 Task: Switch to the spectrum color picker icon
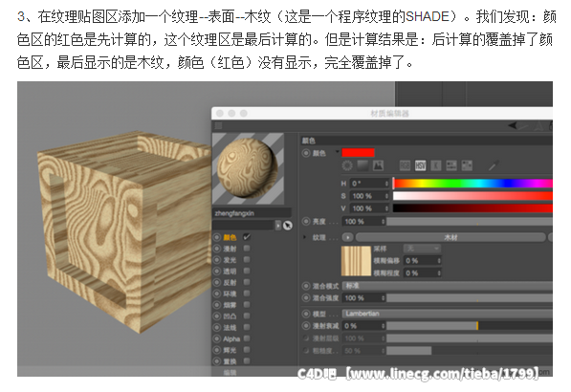tap(362, 166)
